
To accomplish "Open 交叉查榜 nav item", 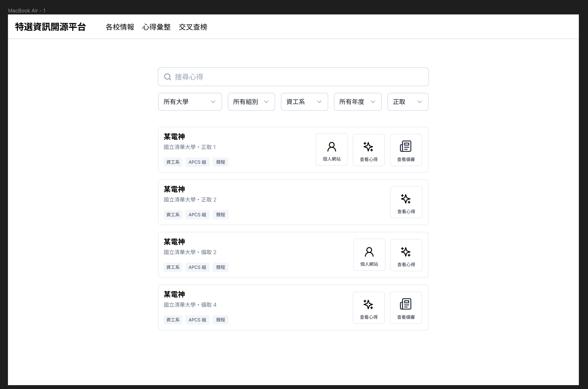I will tap(193, 27).
